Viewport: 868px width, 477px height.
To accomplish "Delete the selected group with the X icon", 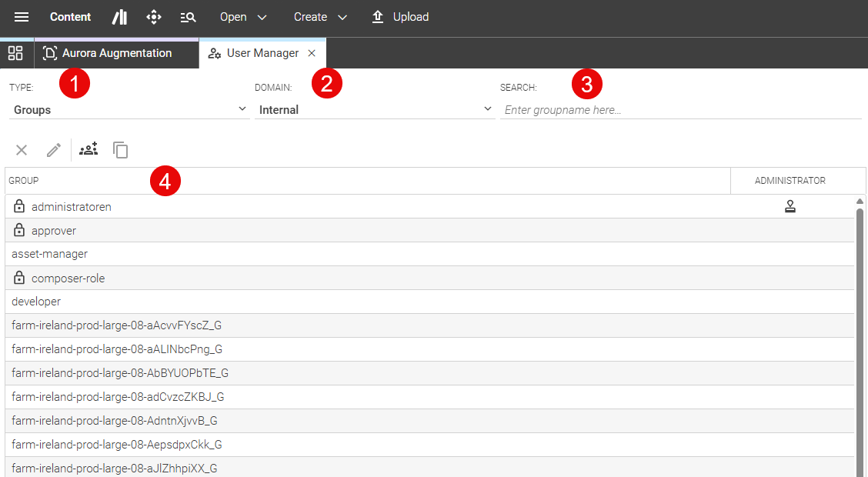I will (x=22, y=150).
